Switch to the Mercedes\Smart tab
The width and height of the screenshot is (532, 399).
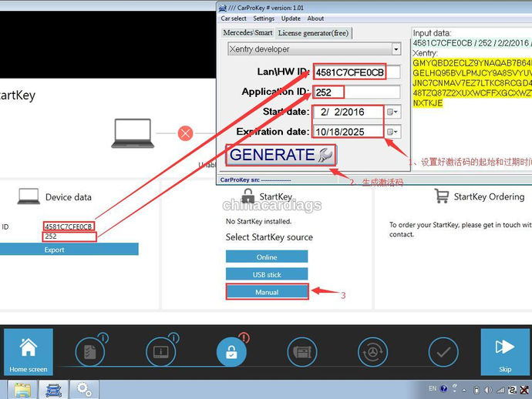tap(247, 32)
